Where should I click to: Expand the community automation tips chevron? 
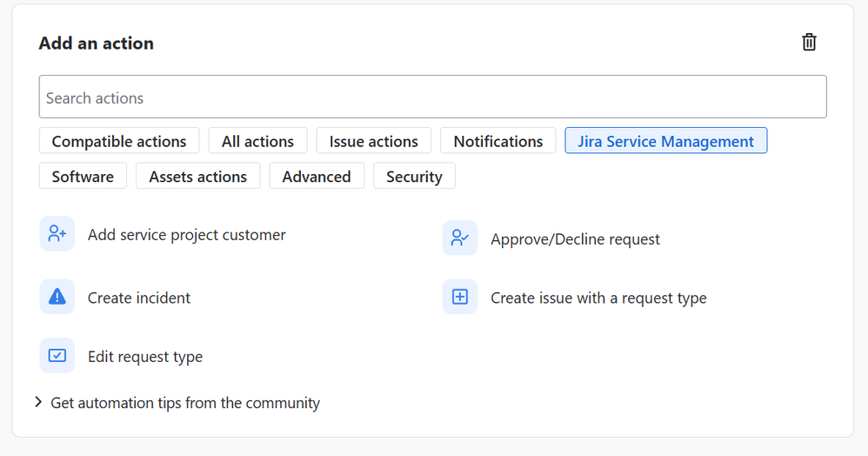click(x=38, y=402)
